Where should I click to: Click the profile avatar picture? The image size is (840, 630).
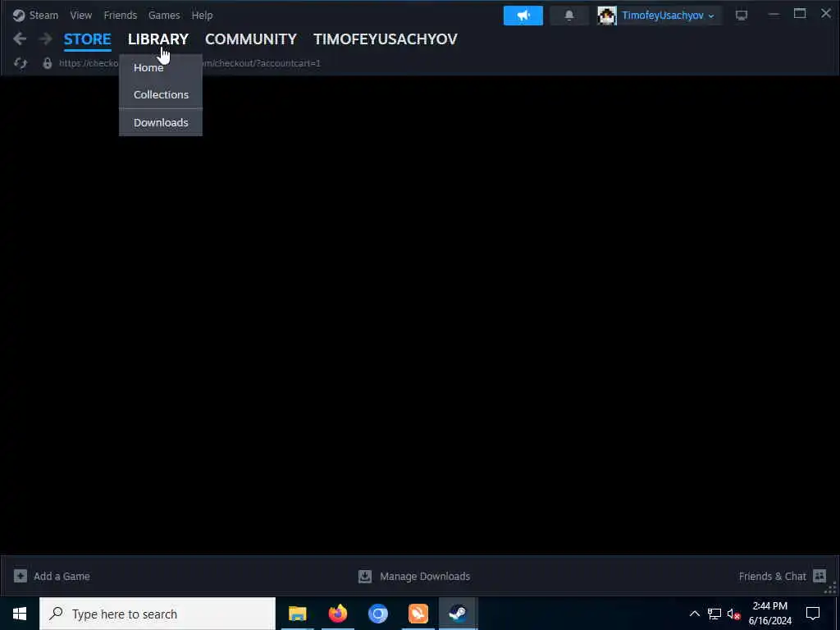(607, 16)
